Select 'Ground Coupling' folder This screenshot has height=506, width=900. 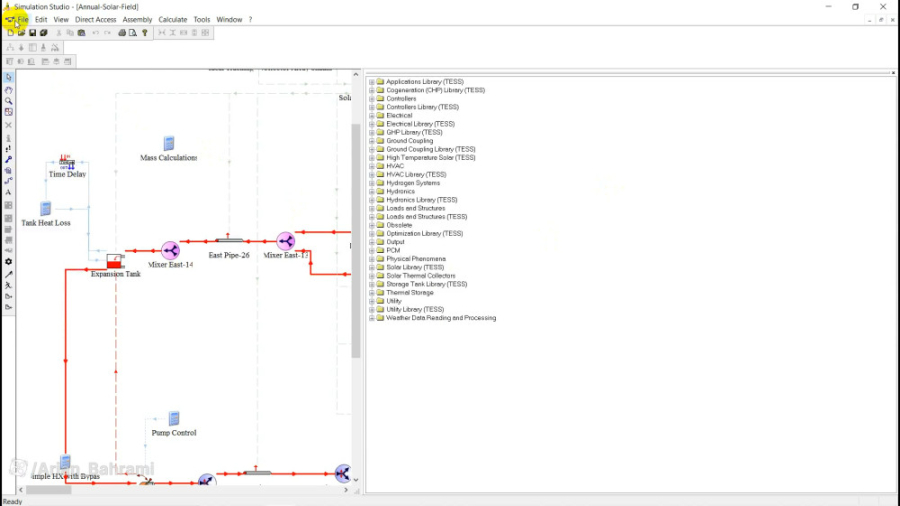[x=409, y=141]
